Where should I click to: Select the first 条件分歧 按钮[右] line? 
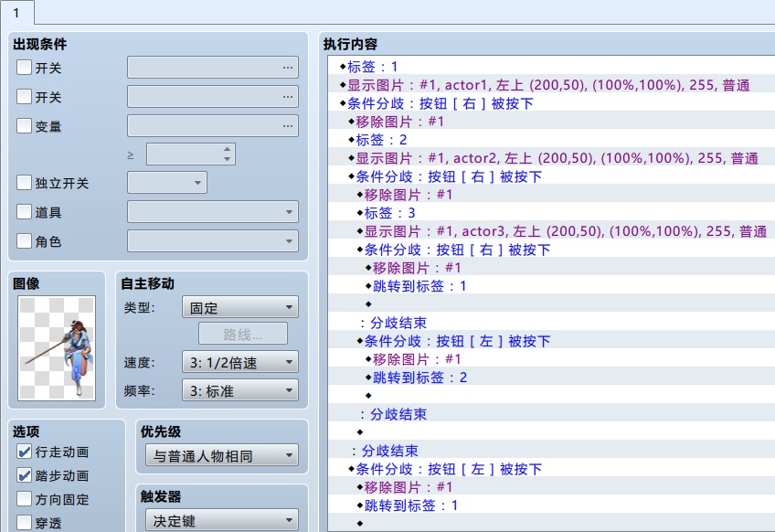437,103
